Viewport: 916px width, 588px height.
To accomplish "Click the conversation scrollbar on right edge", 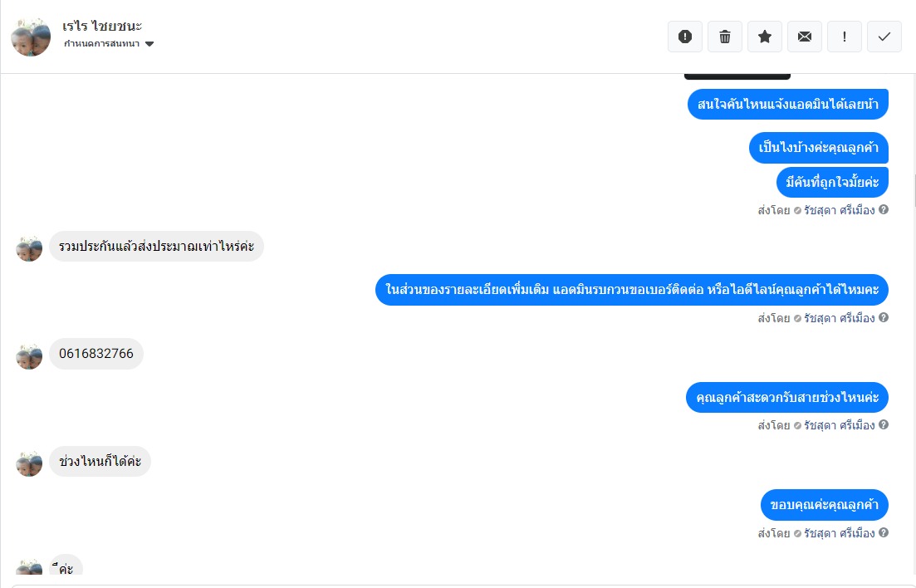I will 914,190.
